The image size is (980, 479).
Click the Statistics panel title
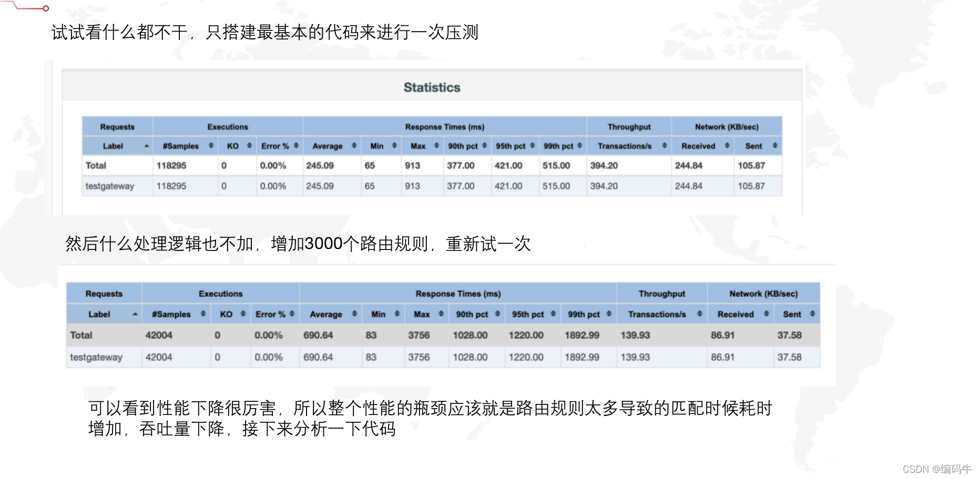tap(432, 88)
